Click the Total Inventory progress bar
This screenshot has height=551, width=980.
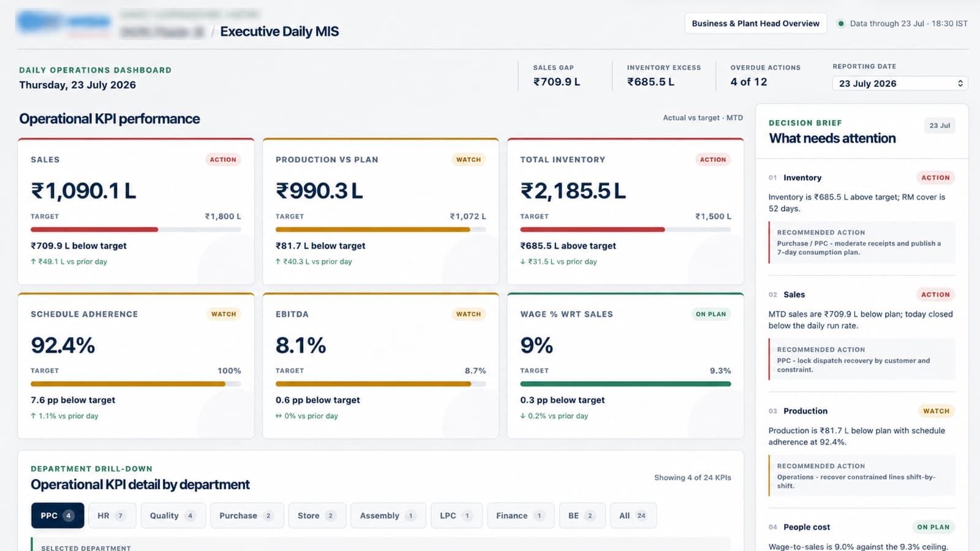point(625,230)
